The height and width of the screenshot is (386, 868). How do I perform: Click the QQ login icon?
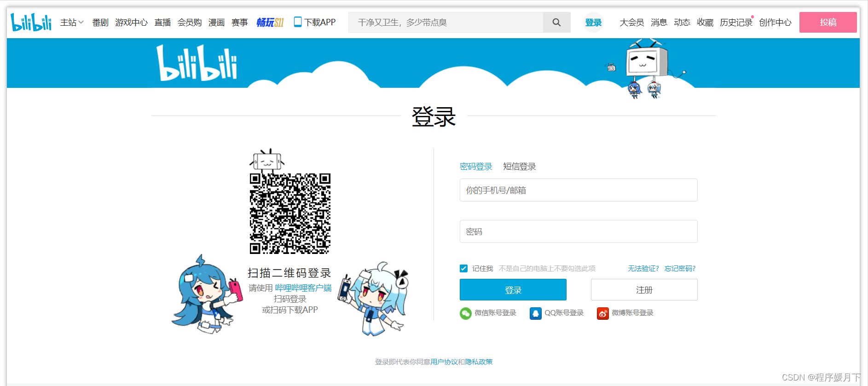click(536, 313)
